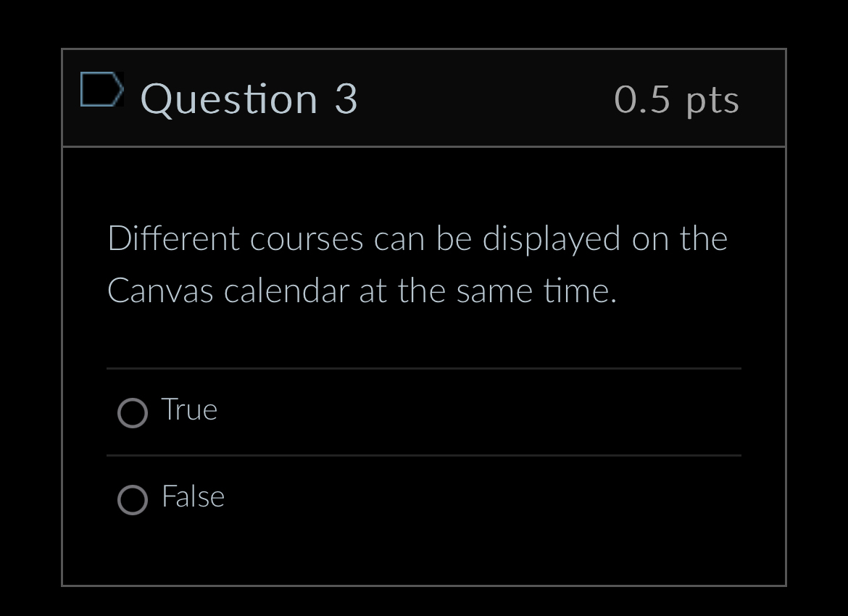The image size is (848, 616).
Task: Click the Question 3 heading
Action: [x=250, y=99]
